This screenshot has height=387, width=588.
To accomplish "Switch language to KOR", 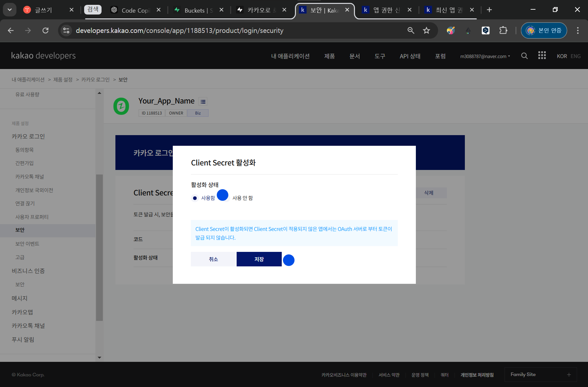I will pyautogui.click(x=562, y=56).
